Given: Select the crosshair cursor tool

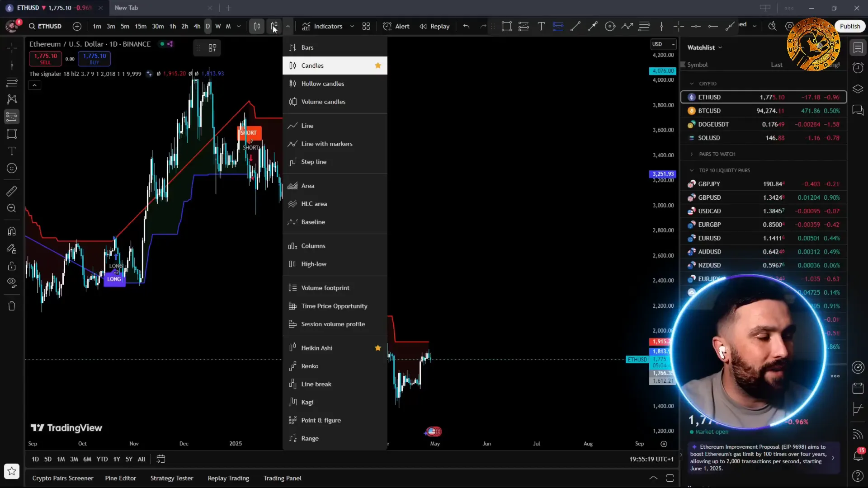Looking at the screenshot, I should tap(12, 48).
